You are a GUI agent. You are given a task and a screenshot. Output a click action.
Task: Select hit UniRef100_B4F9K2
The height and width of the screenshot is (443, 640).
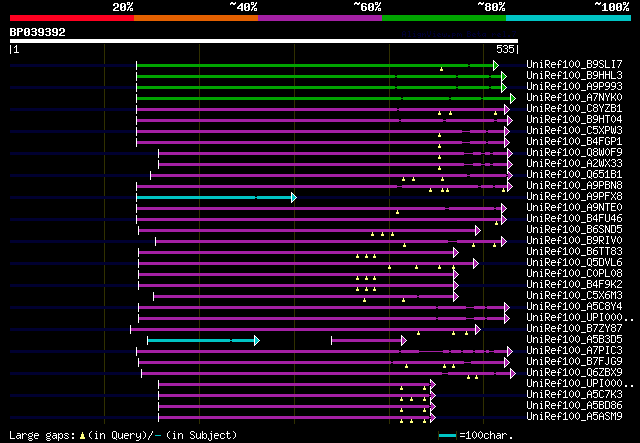pos(574,285)
